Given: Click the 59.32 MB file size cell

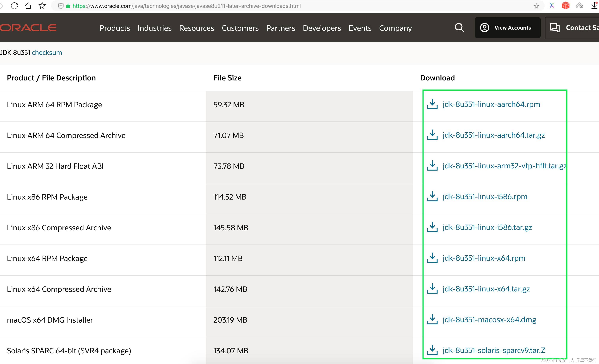Looking at the screenshot, I should pyautogui.click(x=310, y=106).
